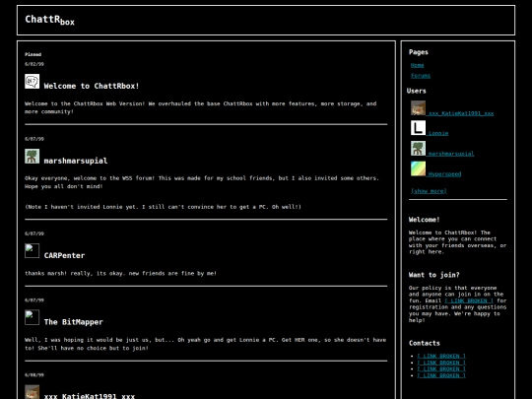
Task: Click marshmarsupial avatar on forum post
Action: [32, 156]
